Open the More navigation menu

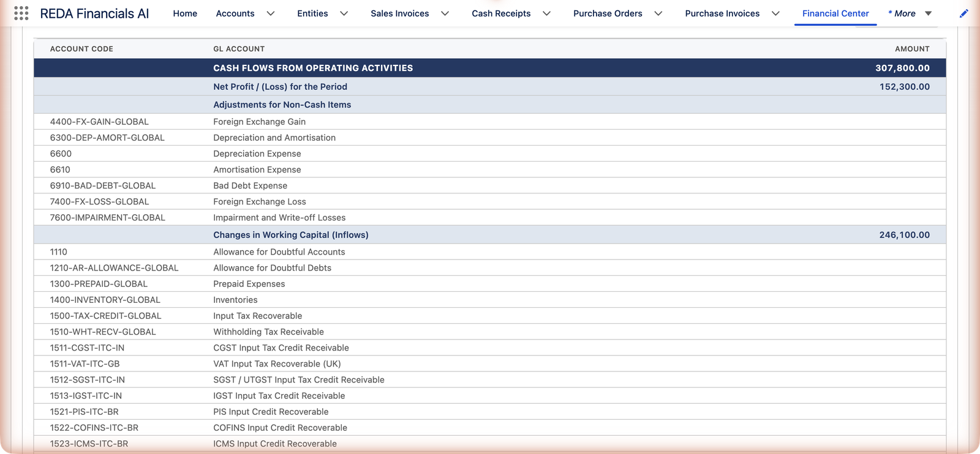click(x=910, y=13)
